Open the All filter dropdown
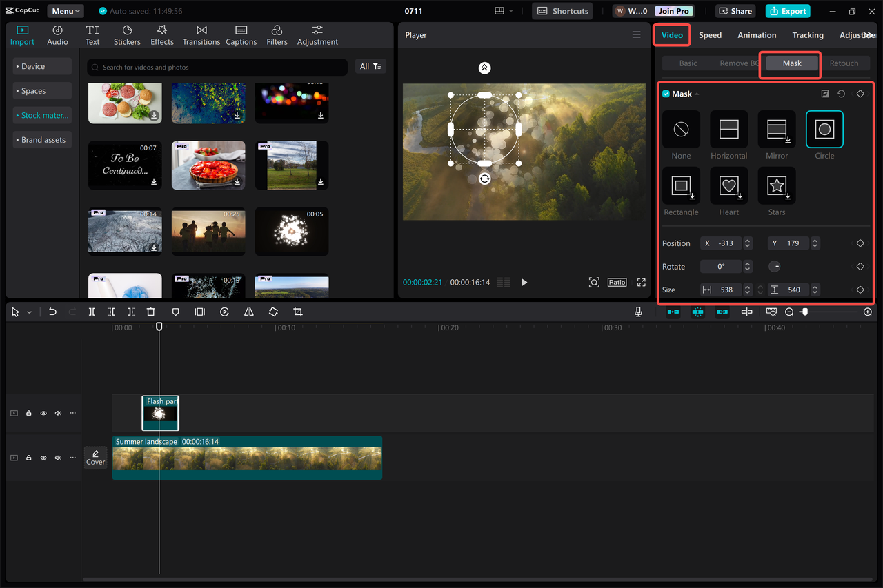The height and width of the screenshot is (588, 883). (x=370, y=66)
